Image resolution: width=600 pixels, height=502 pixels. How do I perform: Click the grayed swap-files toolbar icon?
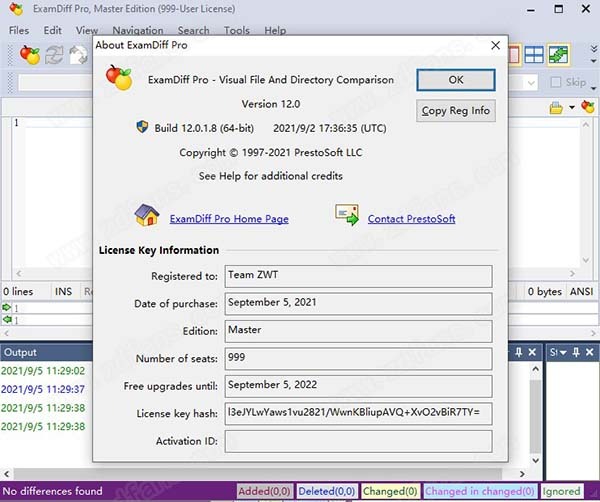(x=78, y=55)
